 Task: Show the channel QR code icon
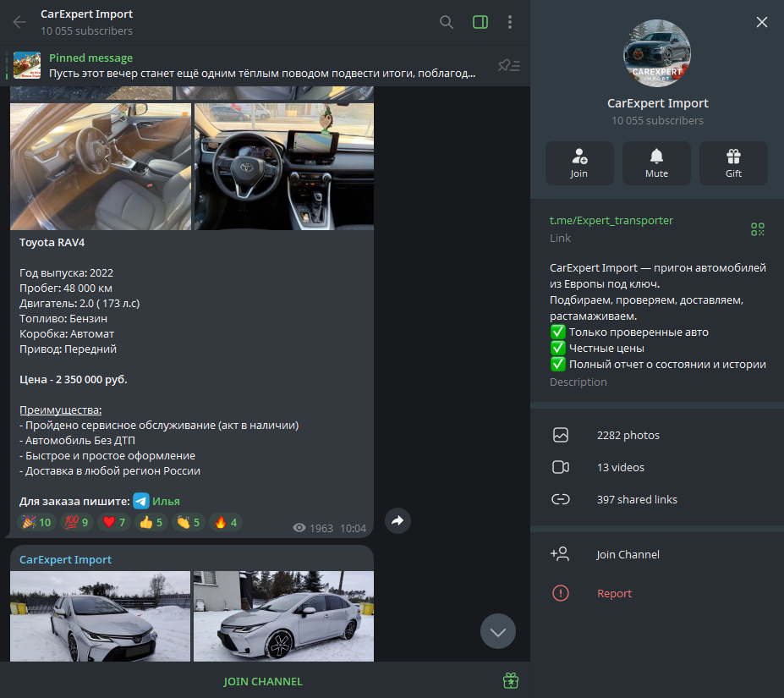(x=758, y=229)
